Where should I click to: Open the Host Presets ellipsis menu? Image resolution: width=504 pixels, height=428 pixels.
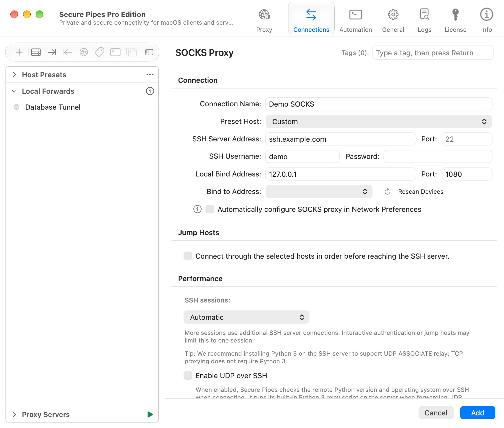click(150, 75)
